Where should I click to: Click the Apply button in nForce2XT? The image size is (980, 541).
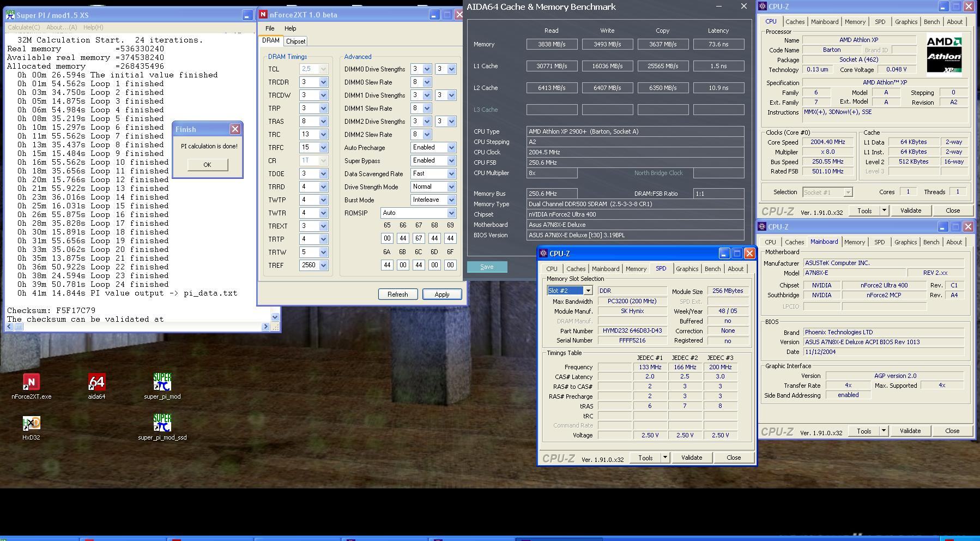[441, 294]
